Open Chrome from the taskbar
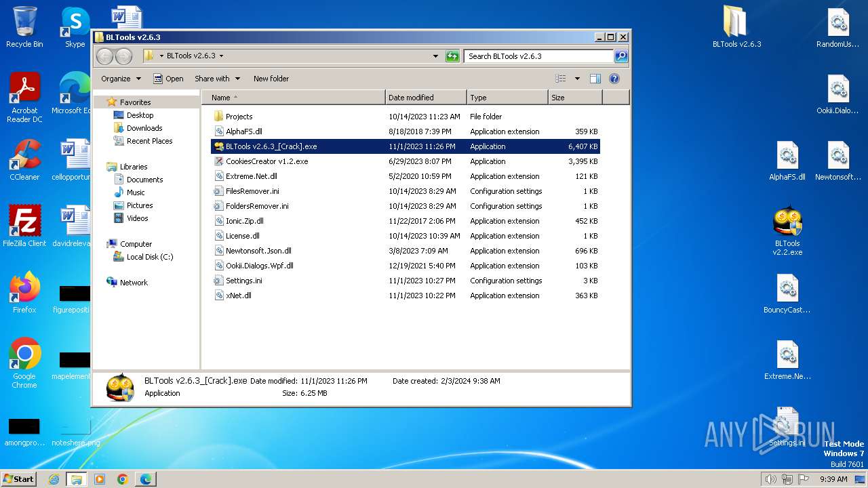This screenshot has width=868, height=488. coord(123,479)
